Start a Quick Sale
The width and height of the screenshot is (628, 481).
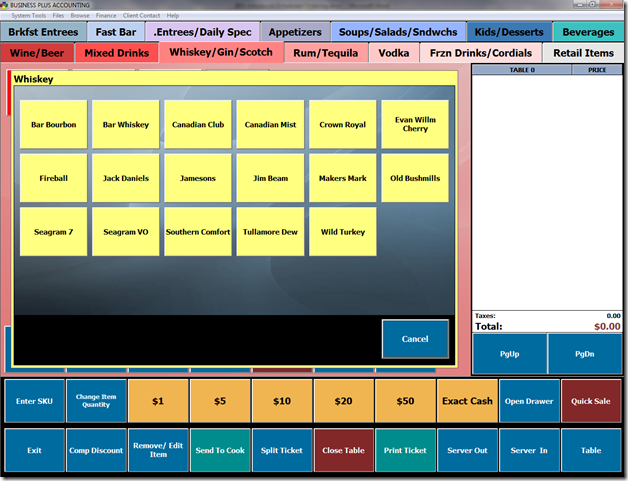point(591,401)
